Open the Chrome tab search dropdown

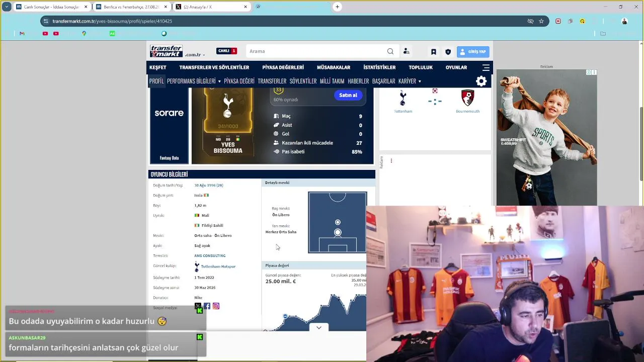click(x=7, y=7)
